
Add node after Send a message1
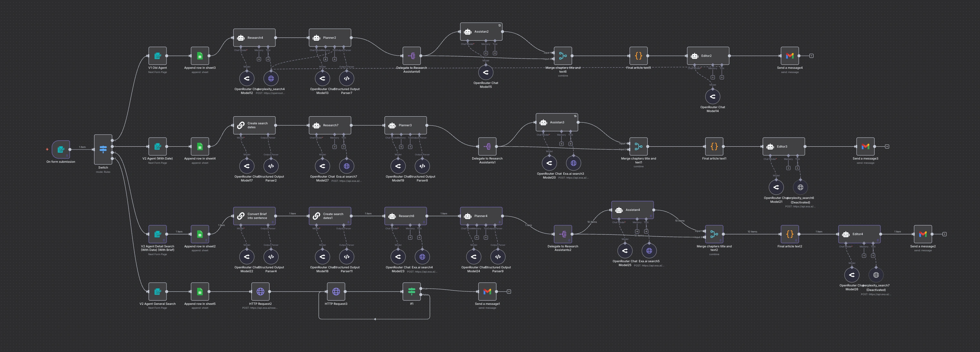pos(509,292)
